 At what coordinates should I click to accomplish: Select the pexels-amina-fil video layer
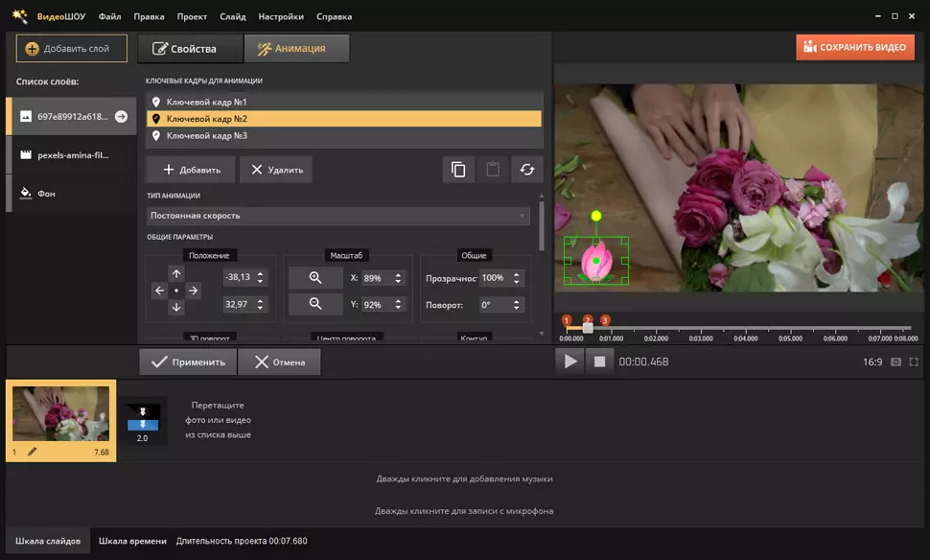point(71,154)
